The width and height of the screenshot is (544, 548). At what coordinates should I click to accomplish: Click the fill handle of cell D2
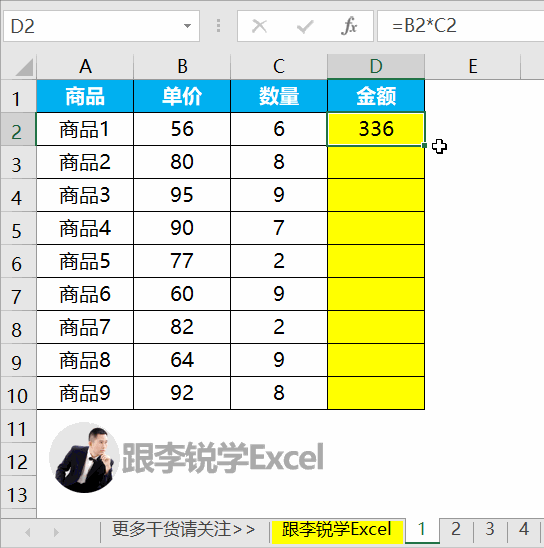[x=424, y=145]
